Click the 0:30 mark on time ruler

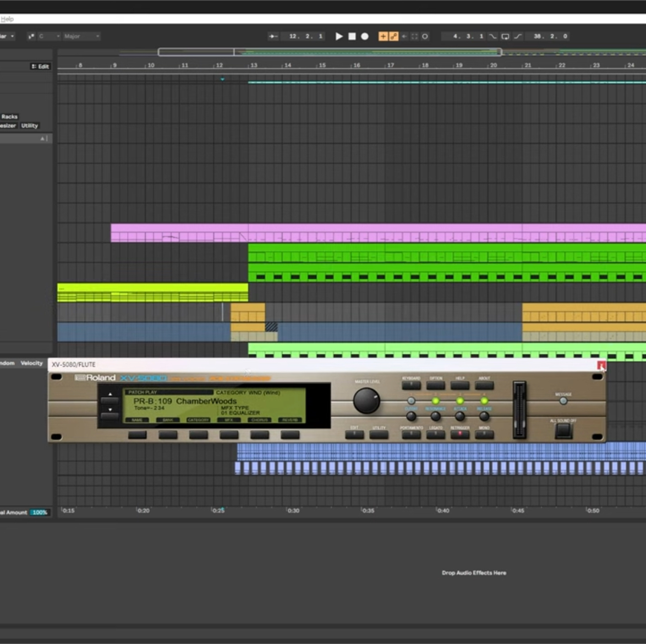click(293, 510)
